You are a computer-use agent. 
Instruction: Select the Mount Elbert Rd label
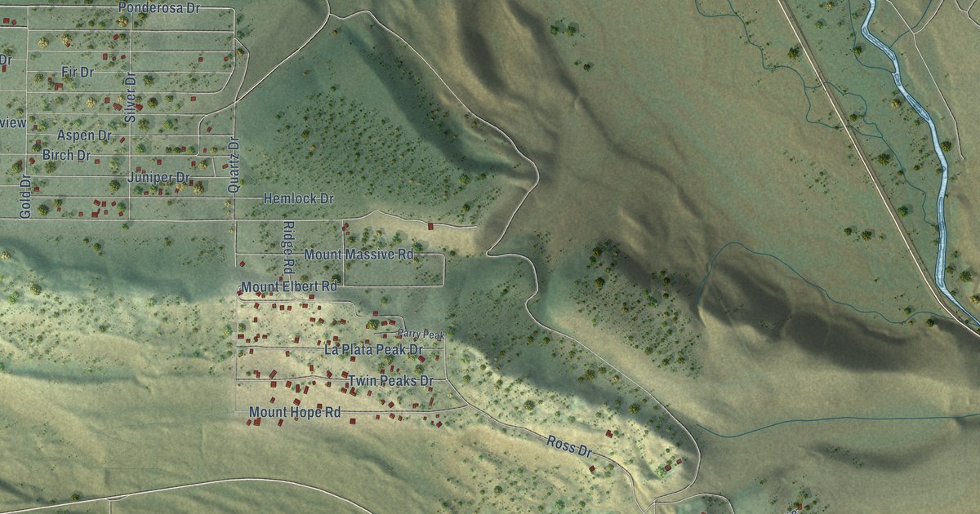point(289,287)
